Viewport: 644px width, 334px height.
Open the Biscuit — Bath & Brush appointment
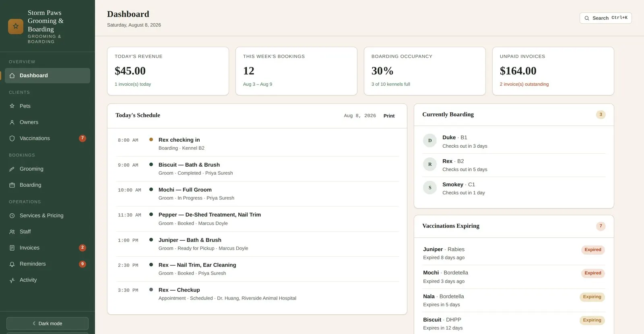[257, 169]
